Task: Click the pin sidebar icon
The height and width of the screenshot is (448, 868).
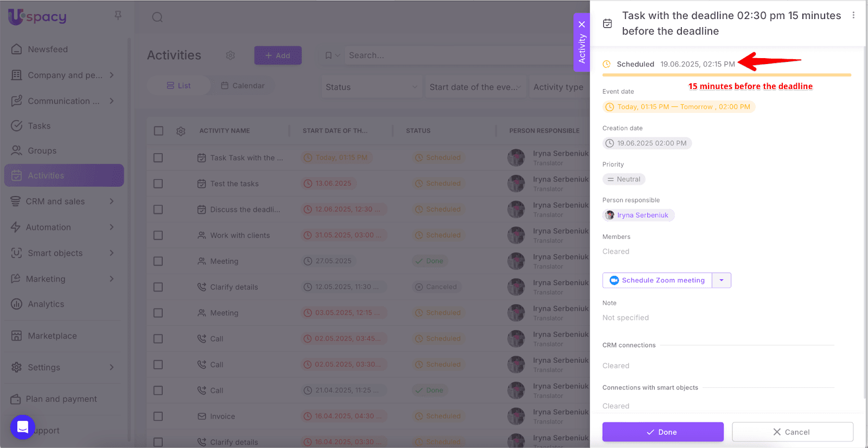Action: click(x=118, y=16)
